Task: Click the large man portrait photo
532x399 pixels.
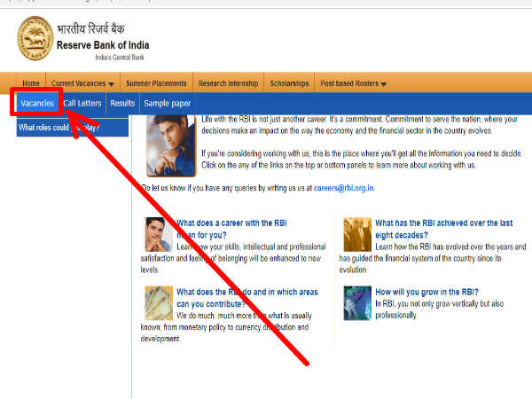Action: pos(171,146)
